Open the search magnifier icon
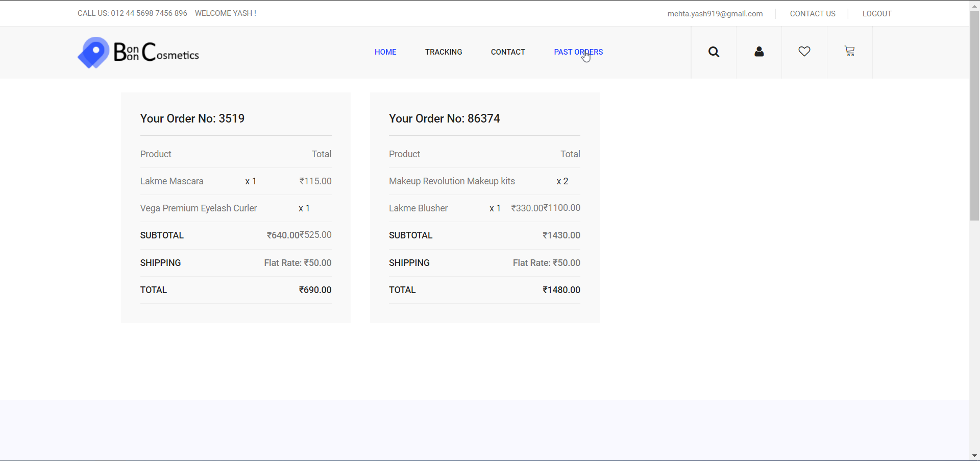This screenshot has width=980, height=461. [x=714, y=52]
